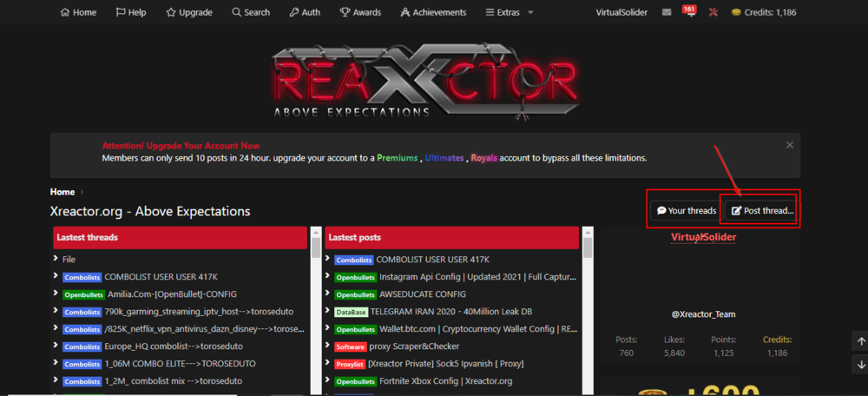Click the red crossed-tools icon in navbar
This screenshot has height=396, width=868.
tap(713, 12)
